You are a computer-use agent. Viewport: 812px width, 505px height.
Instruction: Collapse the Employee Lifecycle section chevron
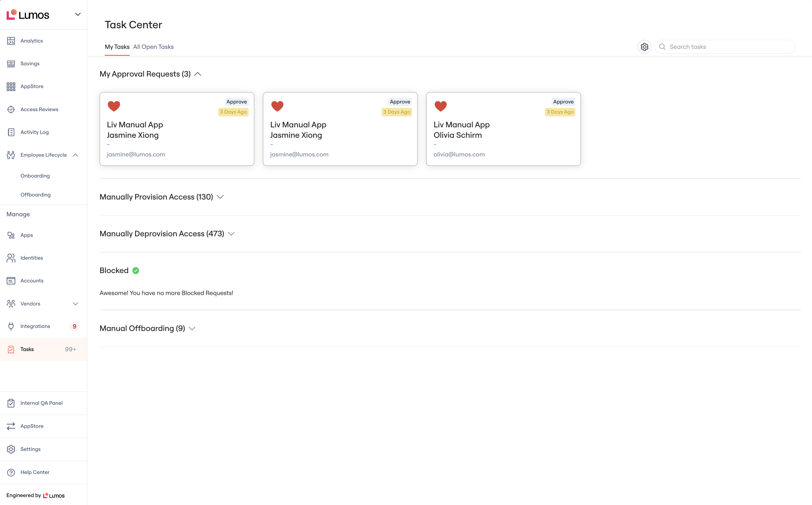pos(75,155)
